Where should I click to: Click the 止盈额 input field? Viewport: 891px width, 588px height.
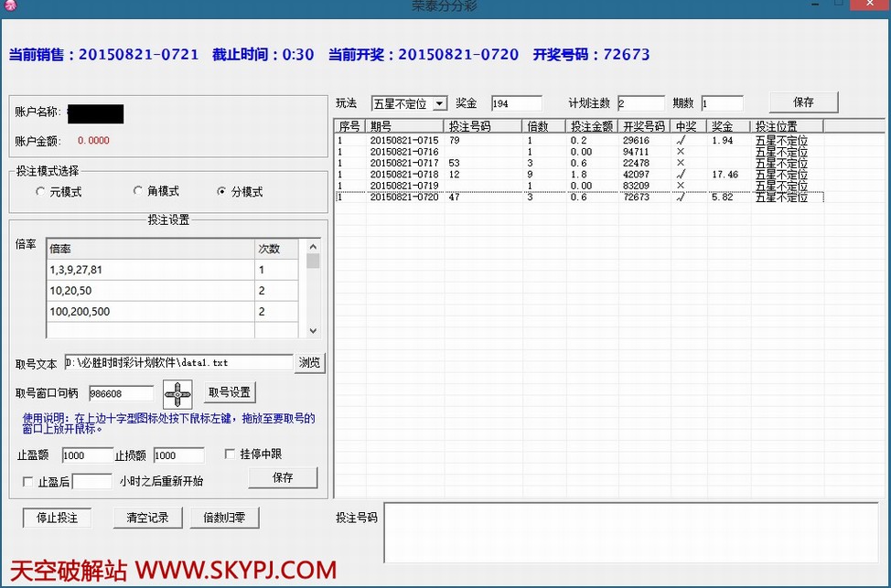coord(87,455)
